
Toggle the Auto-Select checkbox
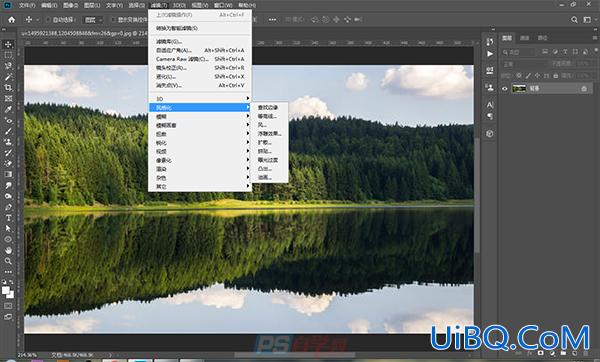coord(48,20)
